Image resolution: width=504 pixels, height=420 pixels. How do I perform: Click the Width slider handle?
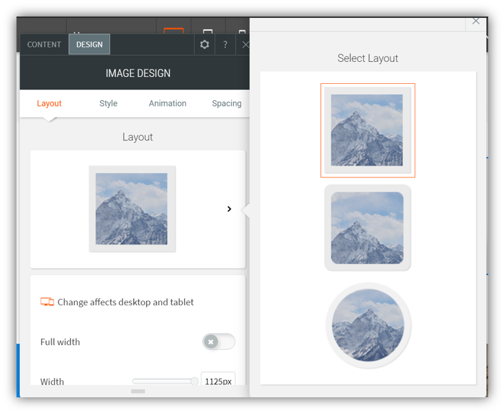[195, 382]
